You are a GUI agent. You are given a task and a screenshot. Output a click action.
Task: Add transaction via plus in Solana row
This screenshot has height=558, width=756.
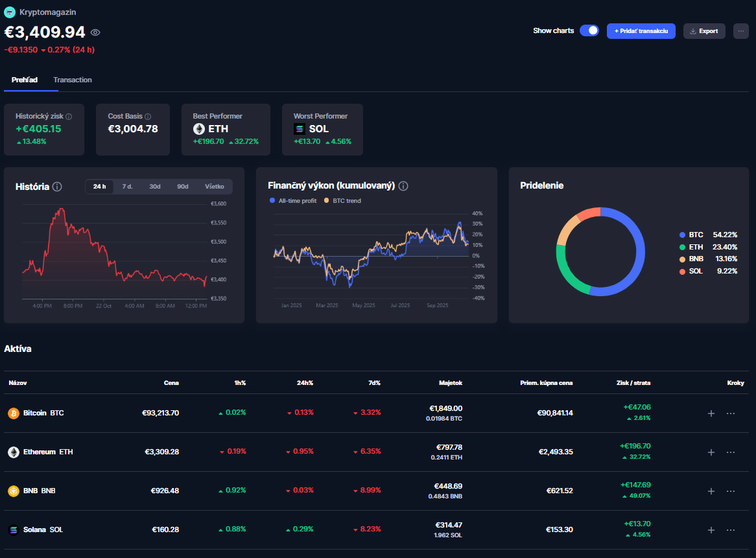(x=711, y=530)
